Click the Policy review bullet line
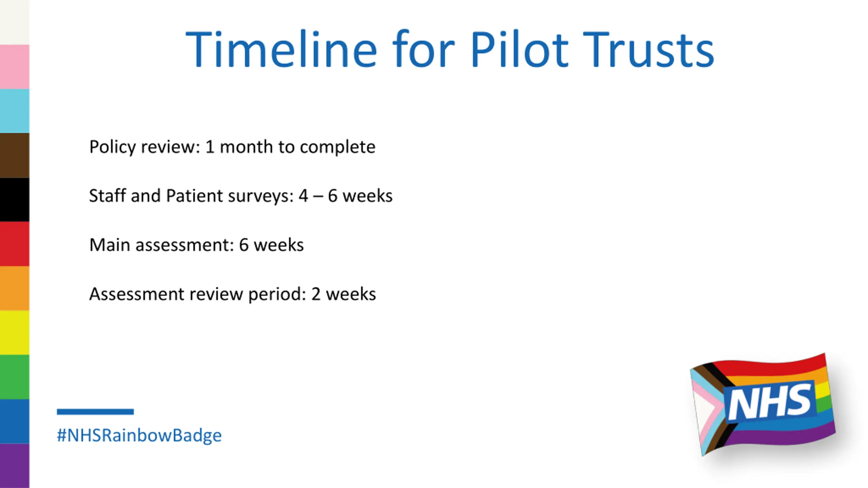The width and height of the screenshot is (868, 488). (x=232, y=147)
